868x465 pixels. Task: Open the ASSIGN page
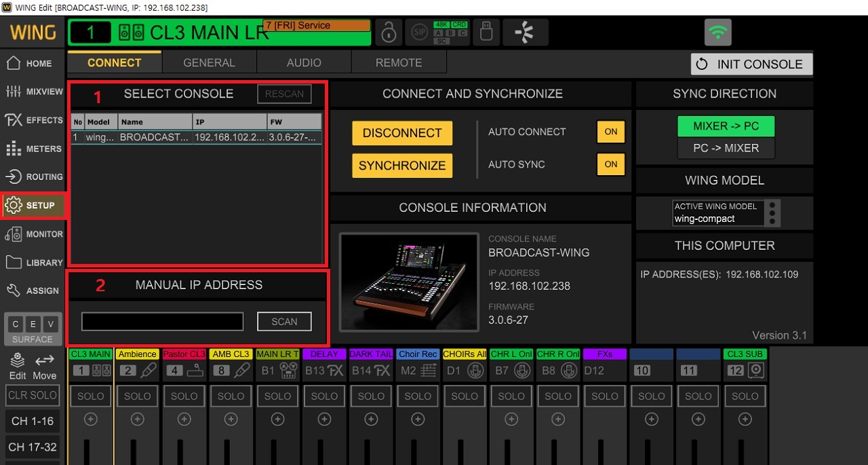click(33, 291)
